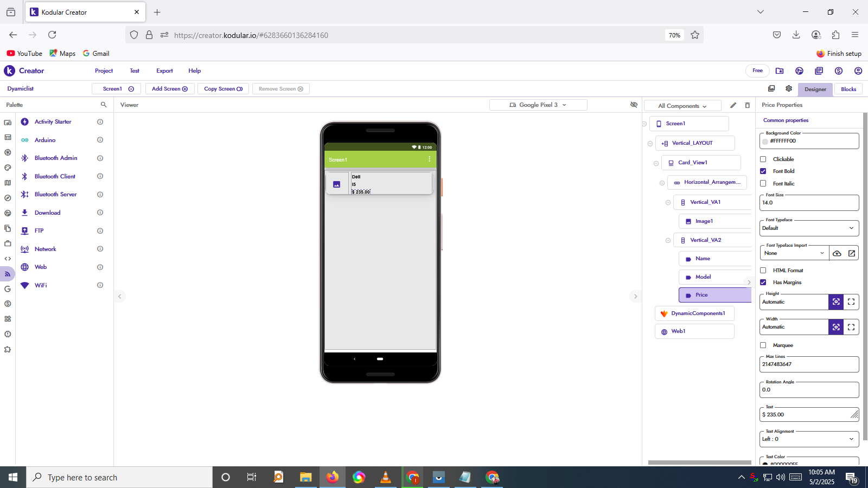Viewport: 868px width, 488px height.
Task: Switch to the Blocks tab
Action: click(848, 89)
